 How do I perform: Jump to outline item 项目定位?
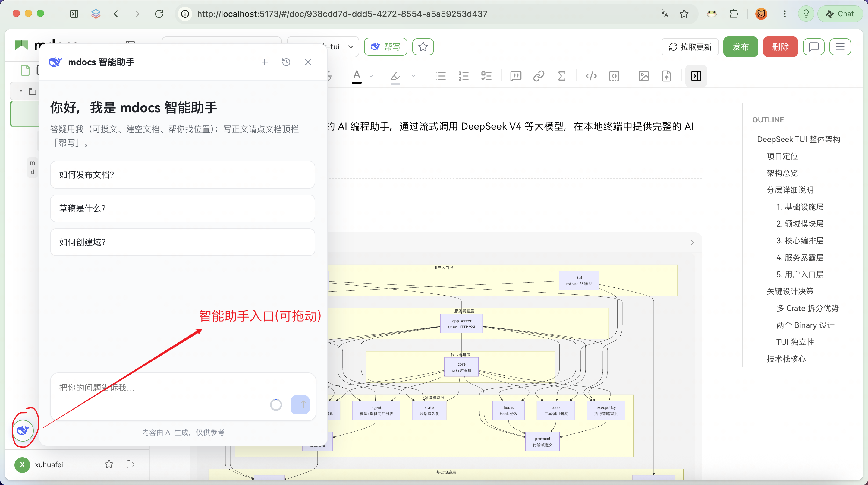tap(782, 156)
